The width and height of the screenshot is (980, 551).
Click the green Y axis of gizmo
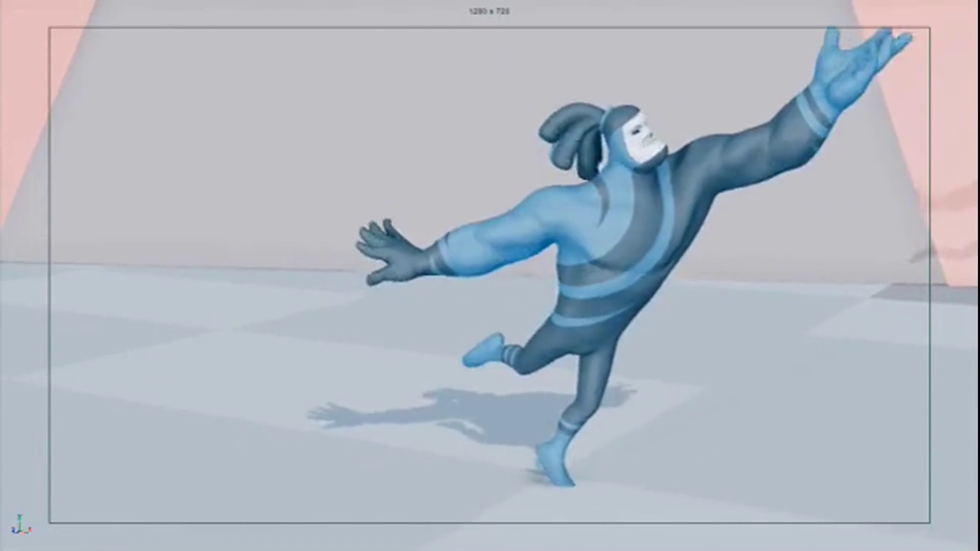click(20, 520)
